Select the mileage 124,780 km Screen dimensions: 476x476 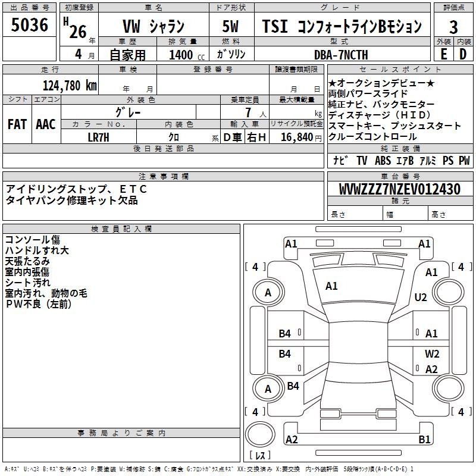point(70,85)
